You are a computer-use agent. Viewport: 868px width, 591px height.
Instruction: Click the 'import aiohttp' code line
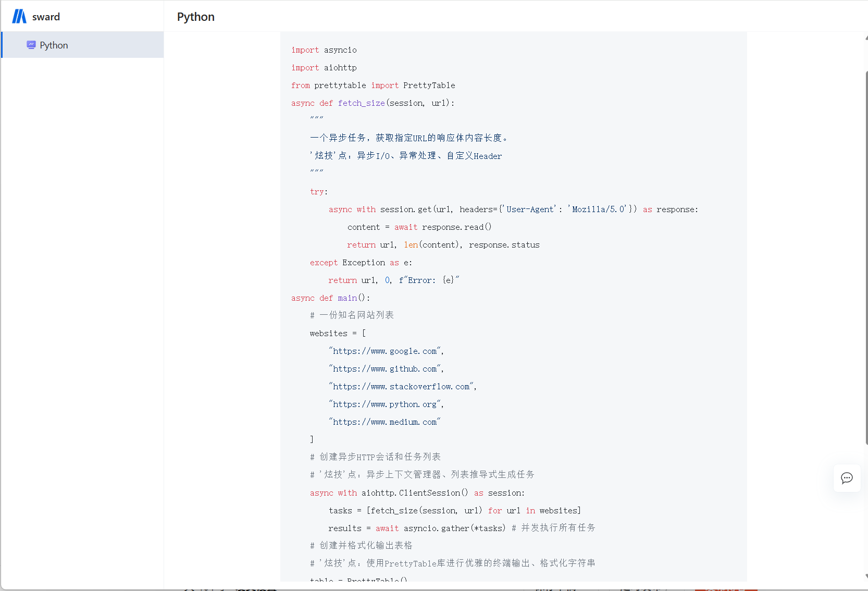[x=324, y=68]
